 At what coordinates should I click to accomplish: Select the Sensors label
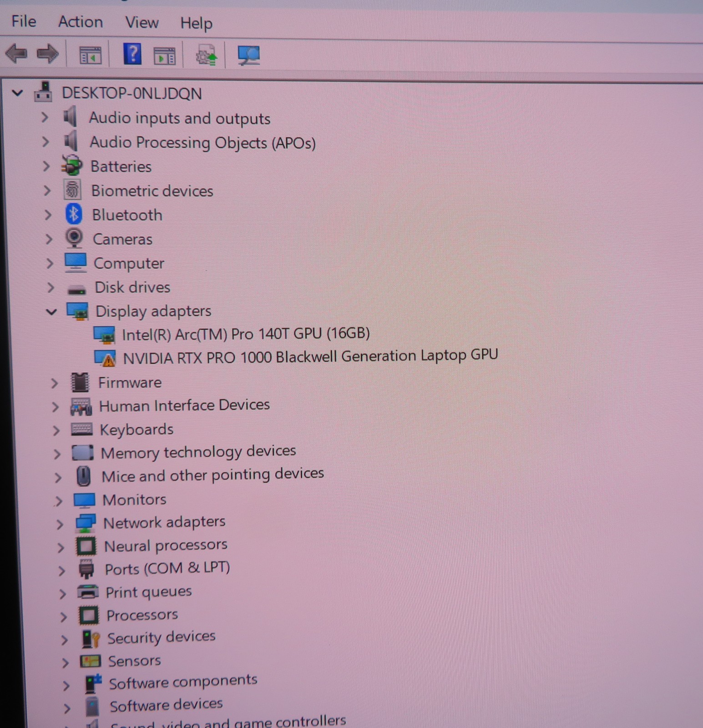point(134,661)
